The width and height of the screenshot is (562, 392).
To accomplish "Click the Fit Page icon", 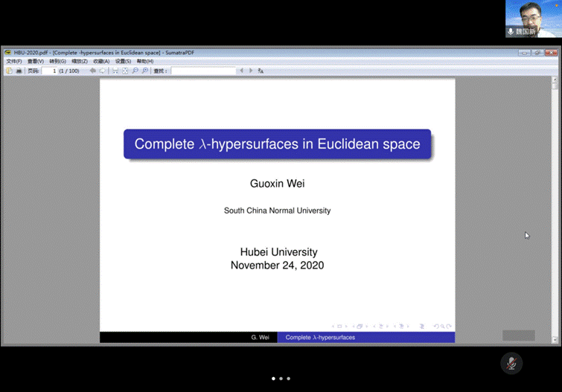I will [x=125, y=71].
